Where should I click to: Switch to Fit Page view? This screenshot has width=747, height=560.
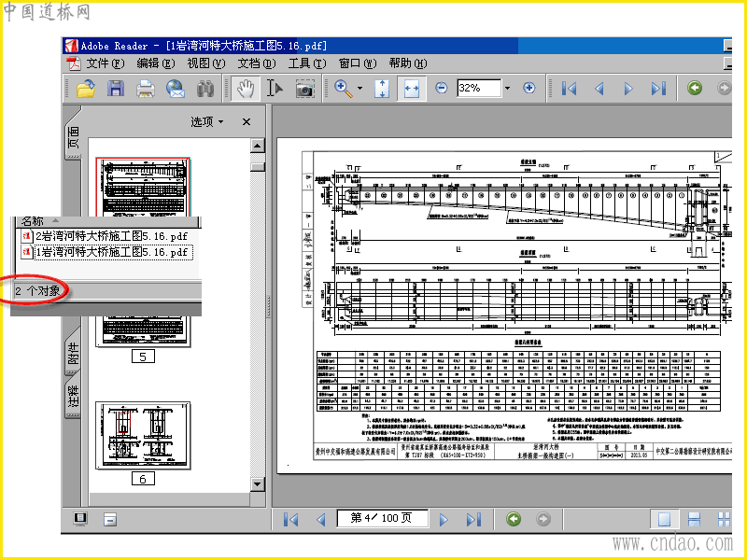click(382, 89)
